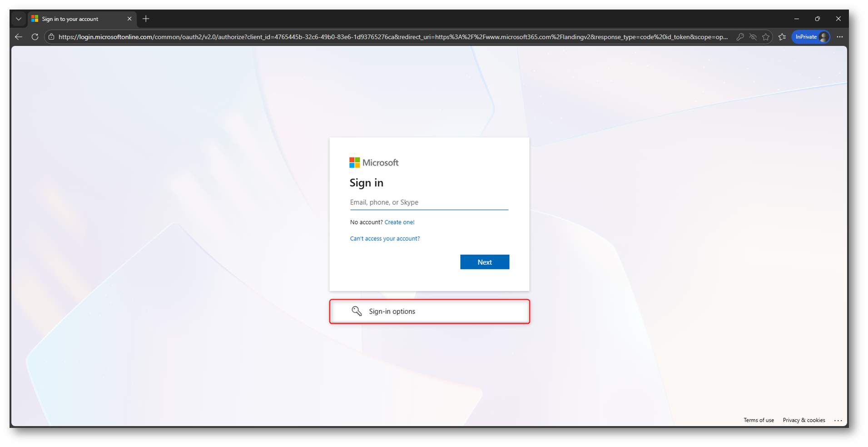Viewport: 868px width, 447px height.
Task: Open the 'Terms of use' link
Action: point(759,420)
